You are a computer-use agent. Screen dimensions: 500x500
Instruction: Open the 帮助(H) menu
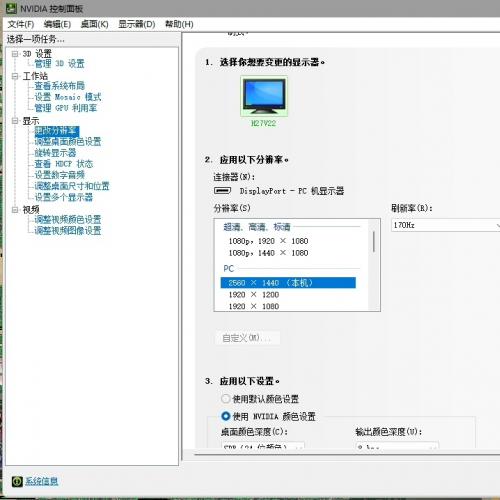pyautogui.click(x=179, y=24)
